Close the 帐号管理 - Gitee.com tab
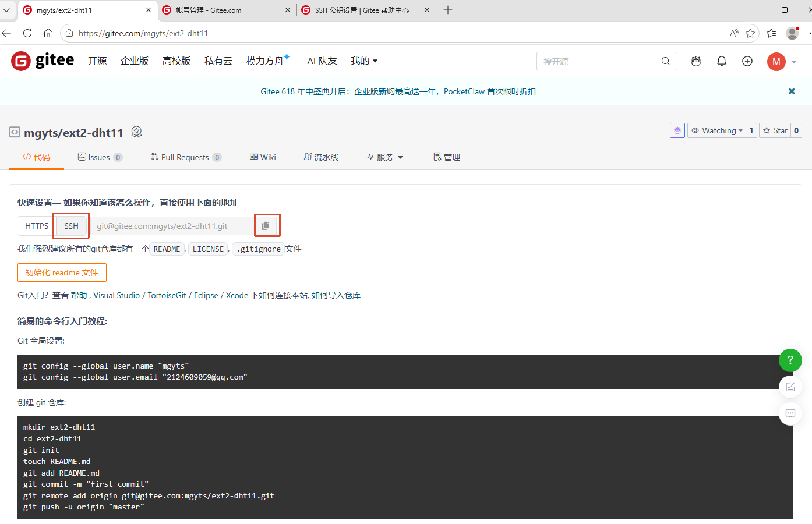 pyautogui.click(x=288, y=10)
